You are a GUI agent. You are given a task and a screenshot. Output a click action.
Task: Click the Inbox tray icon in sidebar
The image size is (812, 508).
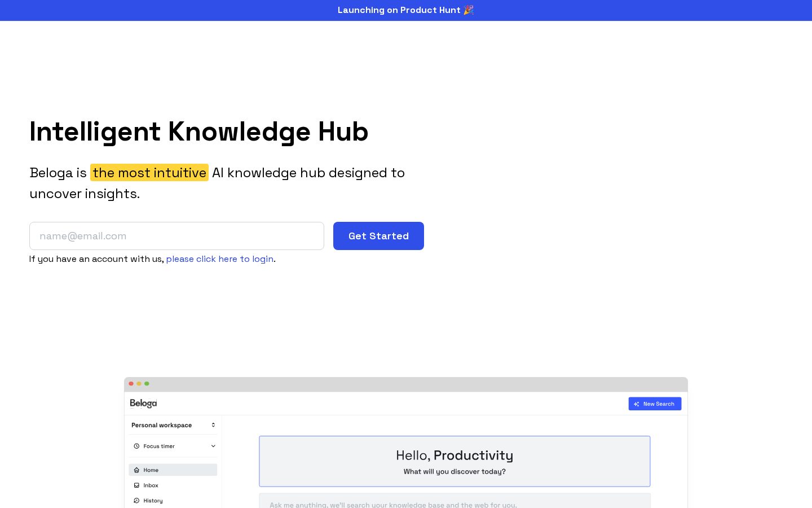point(136,485)
